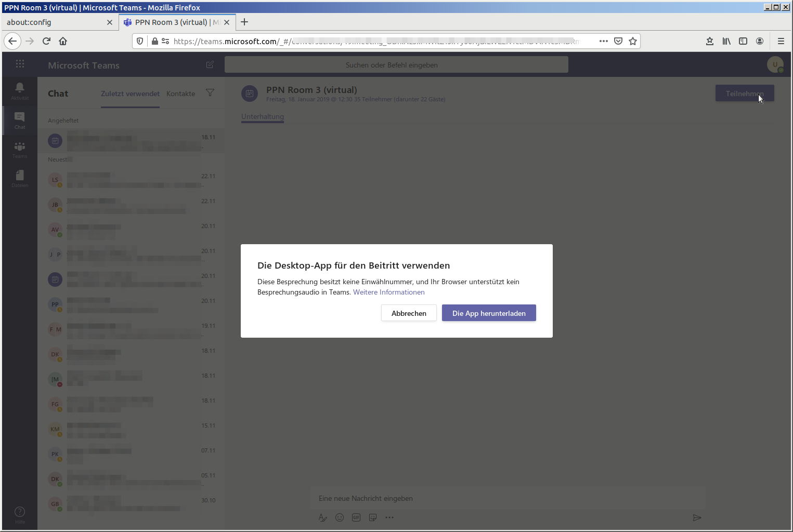Expand the Firefox hamburger menu
Screen dimensions: 793x532
click(x=781, y=41)
